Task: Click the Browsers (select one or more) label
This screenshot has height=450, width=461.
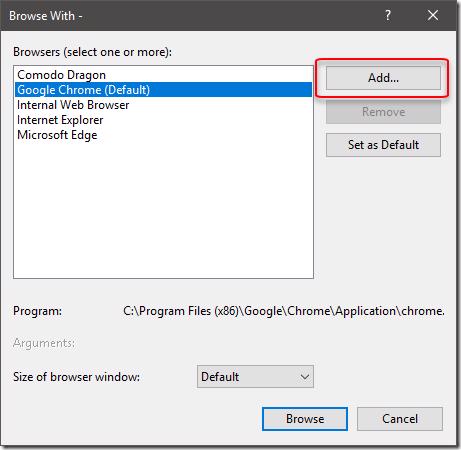Action: (x=92, y=52)
